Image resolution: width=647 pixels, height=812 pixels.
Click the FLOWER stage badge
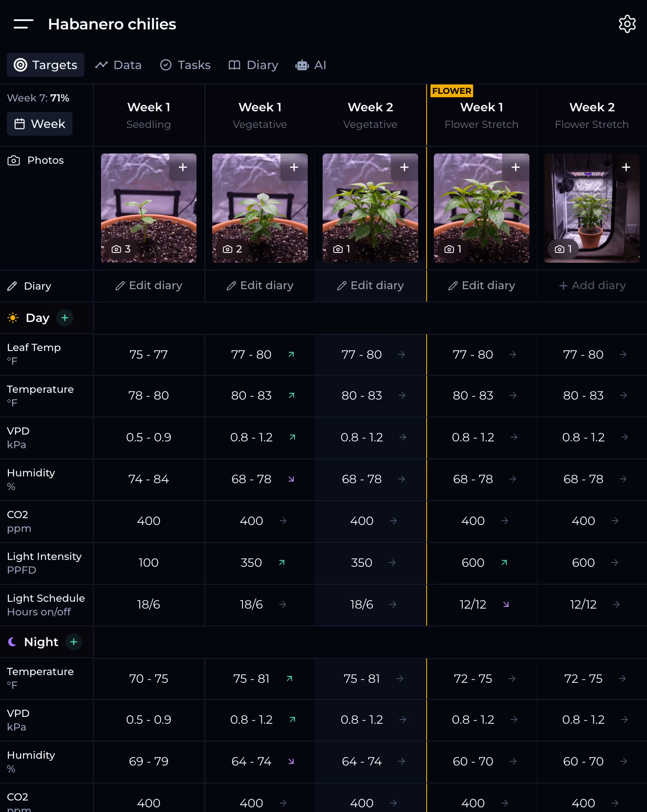pos(452,91)
